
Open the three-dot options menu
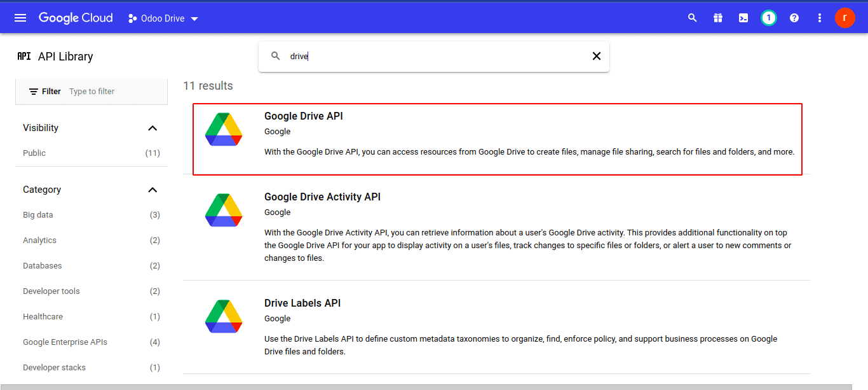(x=819, y=17)
